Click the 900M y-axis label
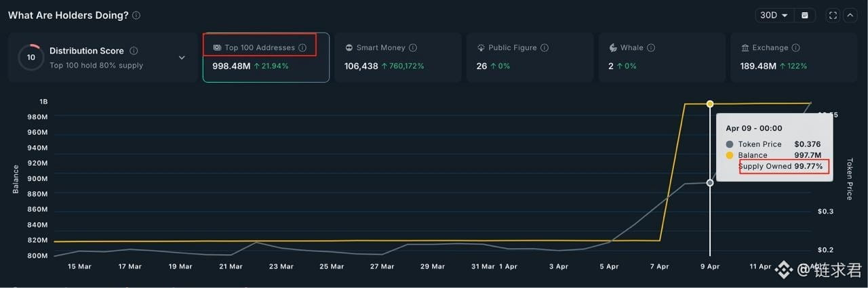The width and height of the screenshot is (868, 288). click(x=37, y=179)
